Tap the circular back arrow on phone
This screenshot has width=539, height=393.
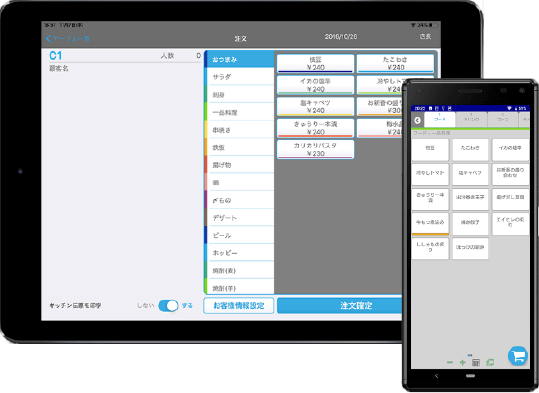pyautogui.click(x=417, y=120)
